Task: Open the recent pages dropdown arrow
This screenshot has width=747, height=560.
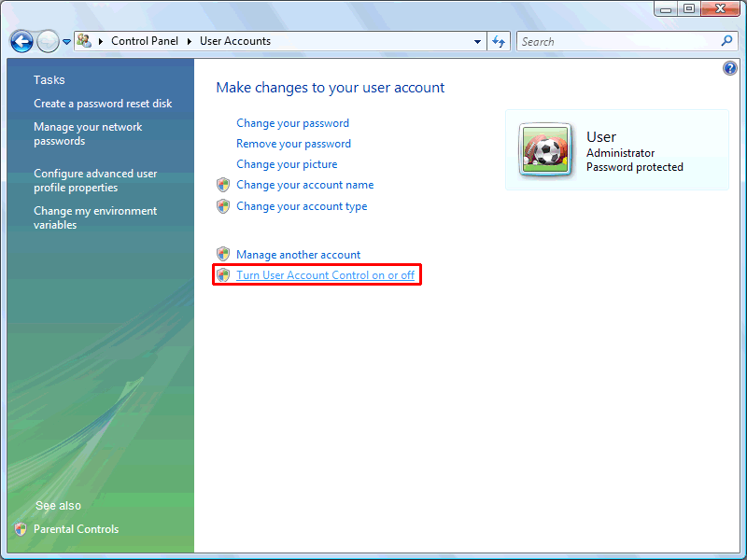Action: click(x=66, y=42)
